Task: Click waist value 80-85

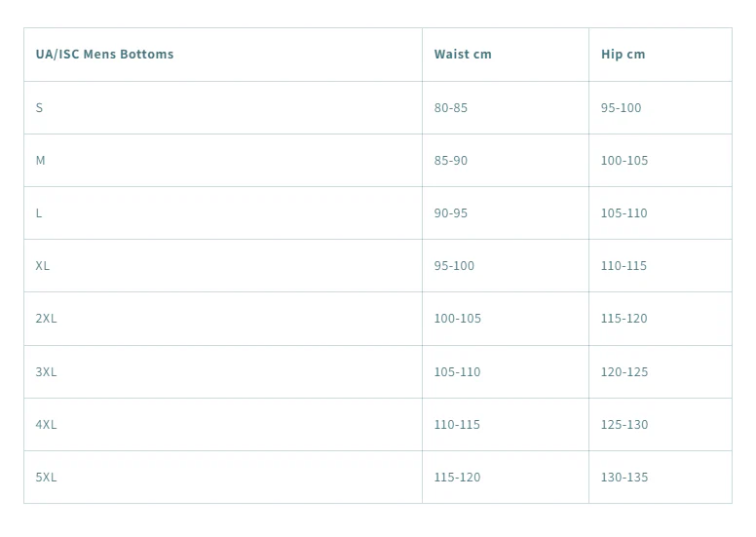Action: (x=451, y=107)
